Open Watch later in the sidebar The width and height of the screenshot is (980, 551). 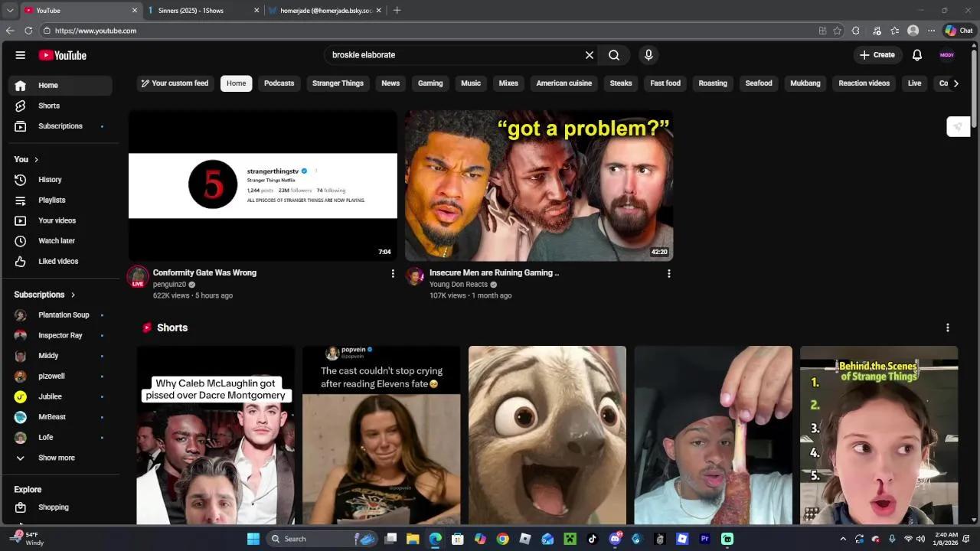click(60, 241)
